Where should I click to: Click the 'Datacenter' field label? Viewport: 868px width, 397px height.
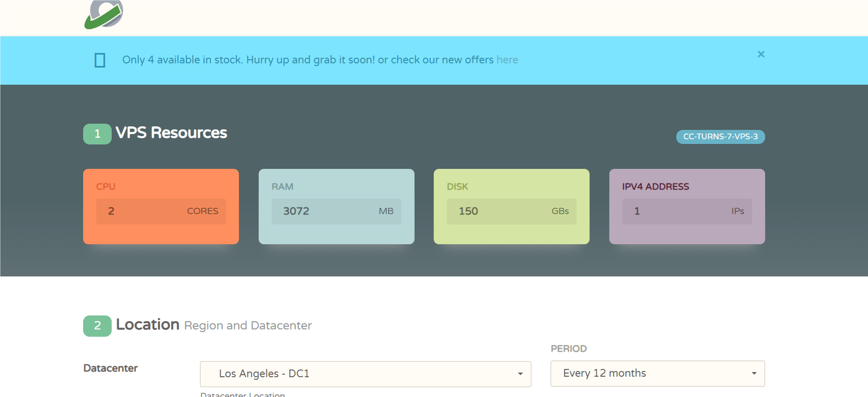pyautogui.click(x=111, y=368)
